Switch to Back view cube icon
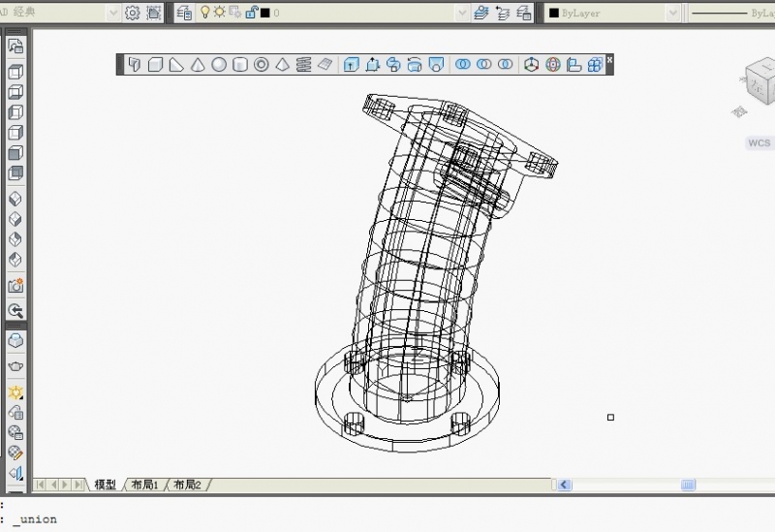Image resolution: width=775 pixels, height=532 pixels. (15, 173)
